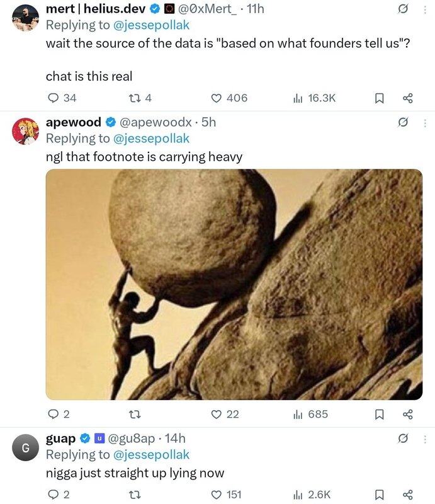Image resolution: width=435 pixels, height=504 pixels.
Task: Open guap's profile avatar
Action: tap(25, 448)
